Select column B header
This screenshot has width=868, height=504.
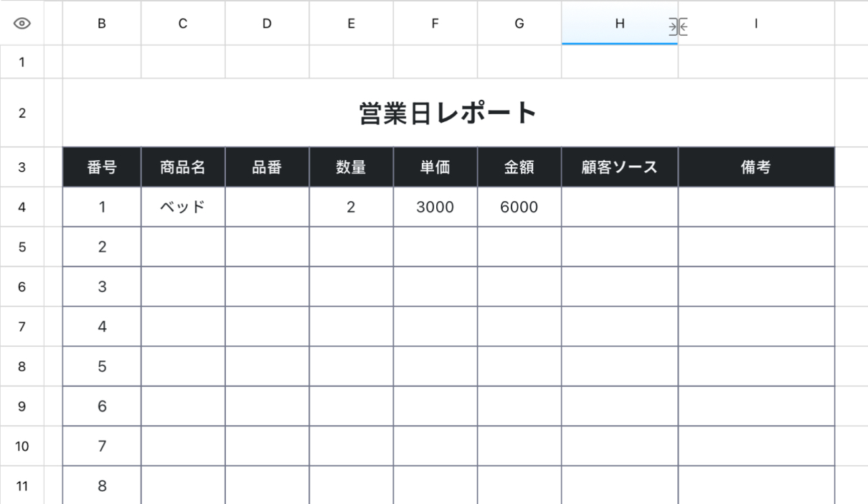[x=102, y=24]
